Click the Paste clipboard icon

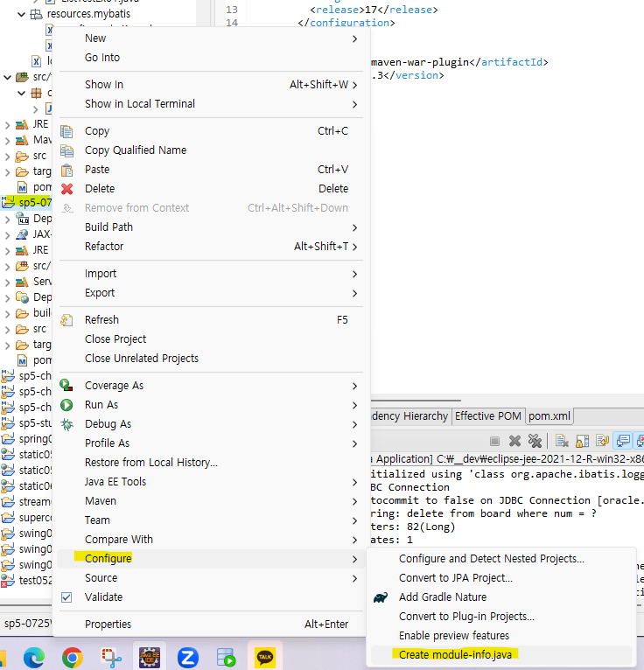[x=66, y=170]
